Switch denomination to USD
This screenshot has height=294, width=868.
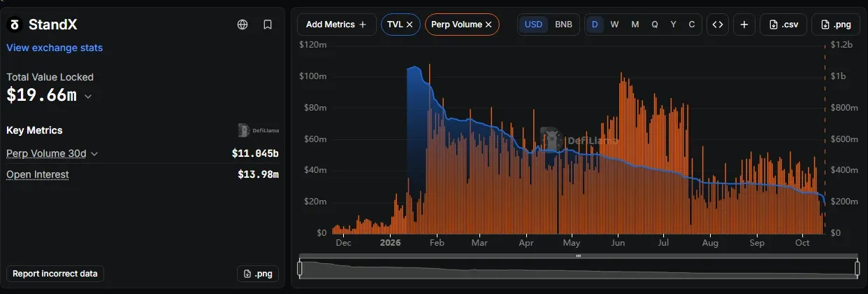pyautogui.click(x=533, y=24)
